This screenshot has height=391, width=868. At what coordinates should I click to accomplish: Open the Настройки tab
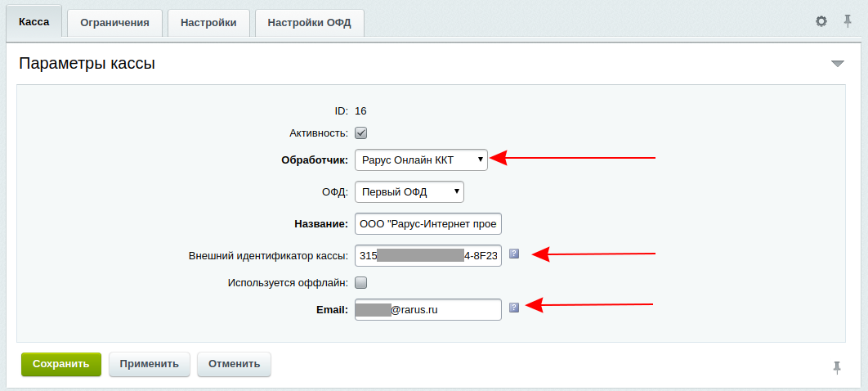[x=208, y=23]
